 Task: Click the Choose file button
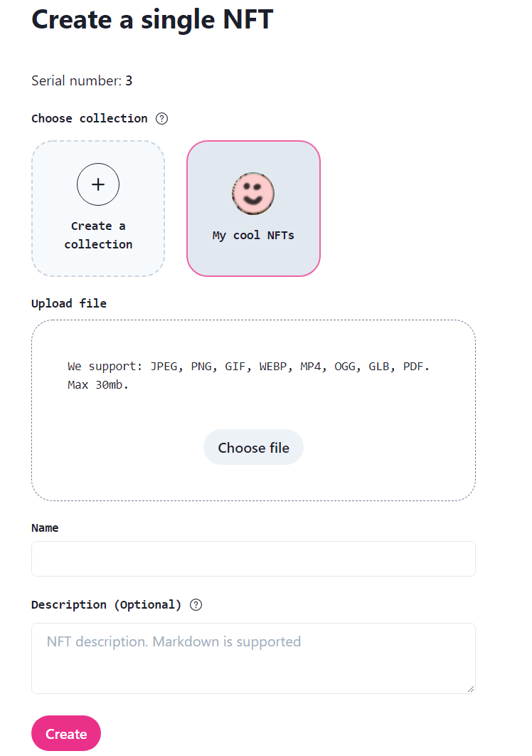(x=253, y=448)
